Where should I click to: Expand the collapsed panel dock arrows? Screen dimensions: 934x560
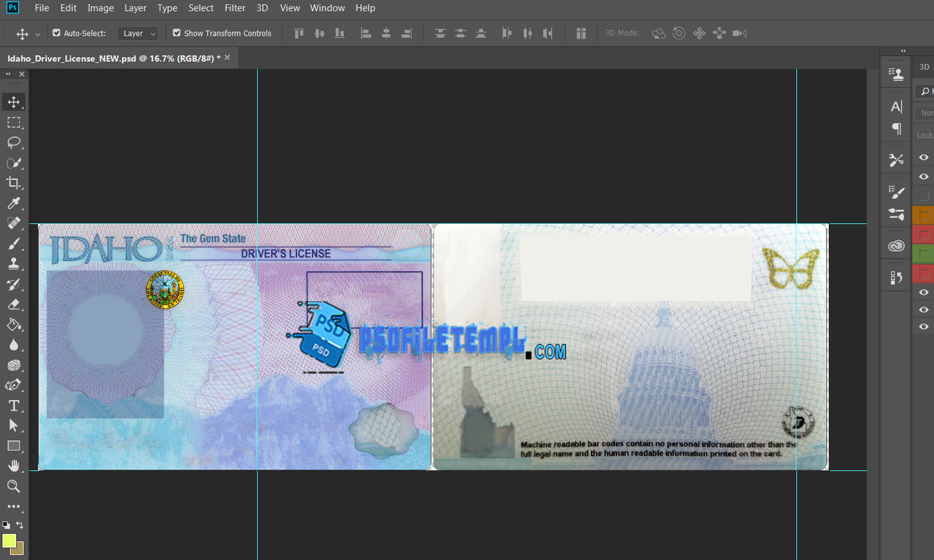903,51
